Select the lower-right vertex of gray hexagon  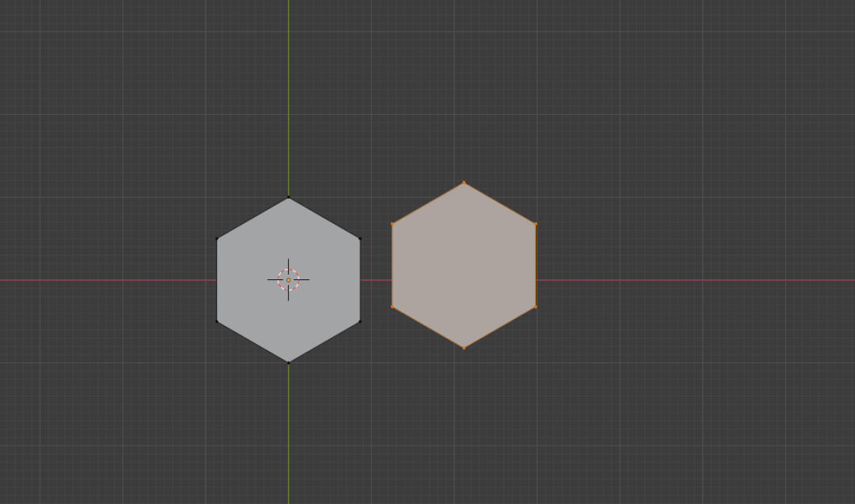360,321
